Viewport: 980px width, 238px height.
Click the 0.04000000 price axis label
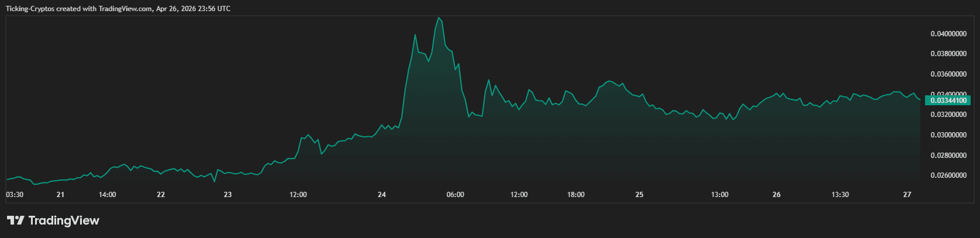pos(948,34)
